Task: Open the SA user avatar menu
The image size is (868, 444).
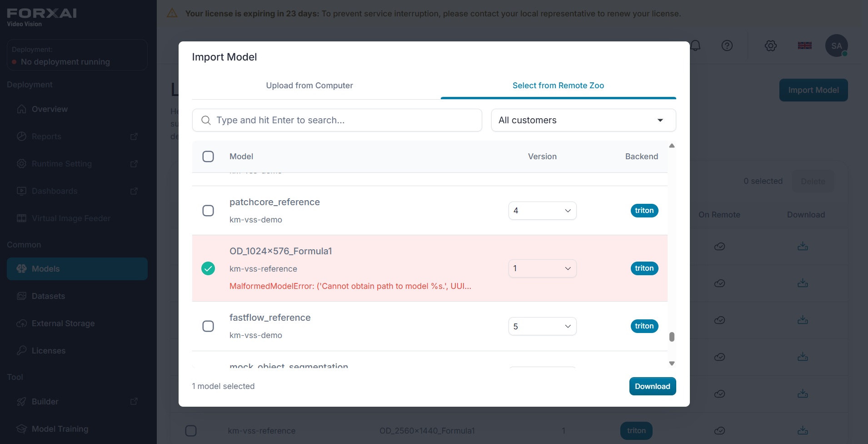Action: (x=837, y=45)
